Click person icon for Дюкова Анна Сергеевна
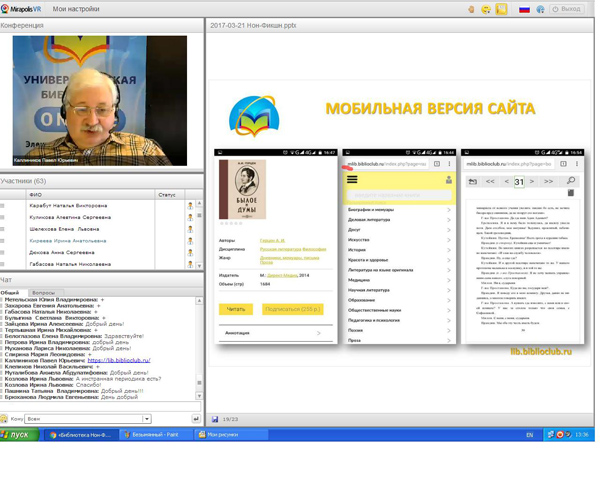 190,253
